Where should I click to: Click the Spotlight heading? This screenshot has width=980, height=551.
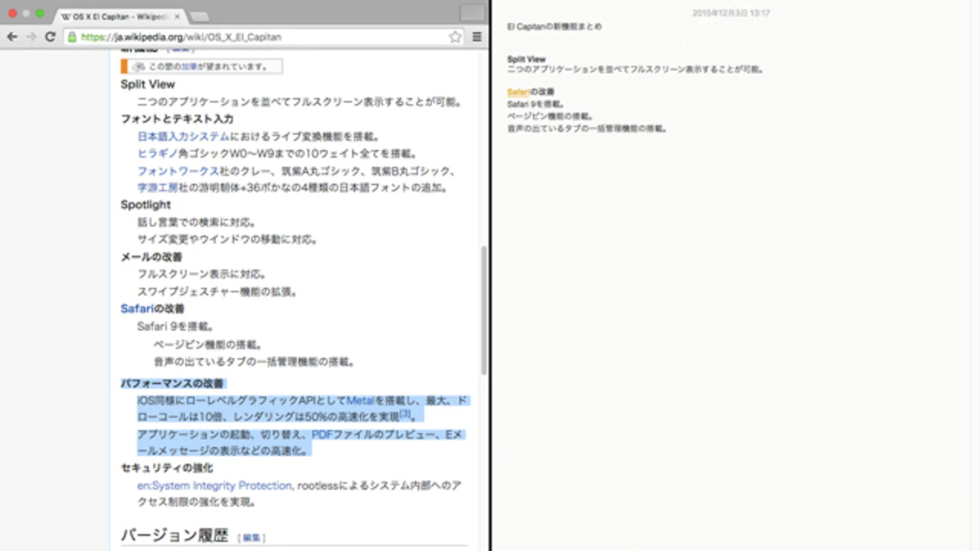click(145, 204)
